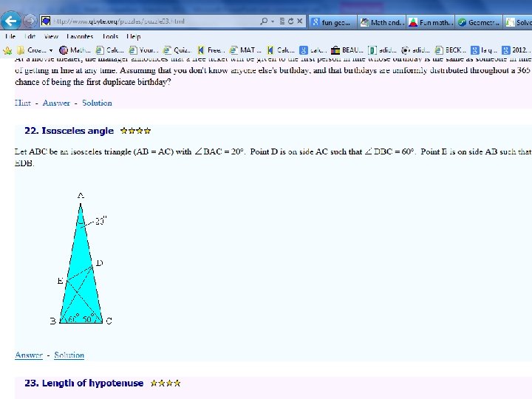The width and height of the screenshot is (532, 399).
Task: Go back with the blue Back arrow
Action: [11, 21]
